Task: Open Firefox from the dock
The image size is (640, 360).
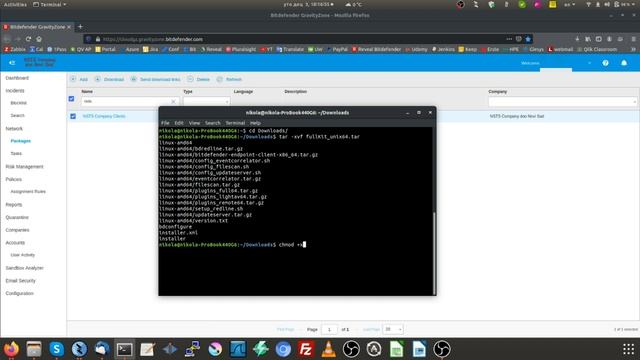Action: click(x=11, y=349)
